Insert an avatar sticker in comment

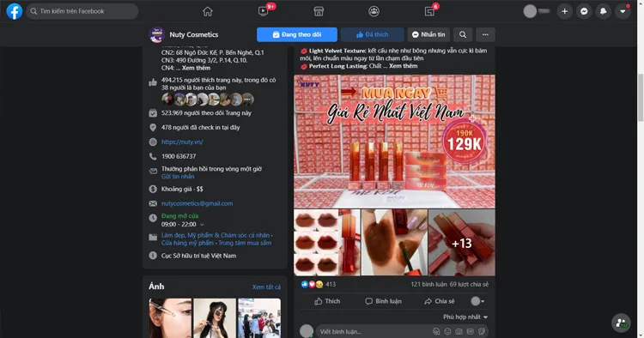[x=436, y=331]
